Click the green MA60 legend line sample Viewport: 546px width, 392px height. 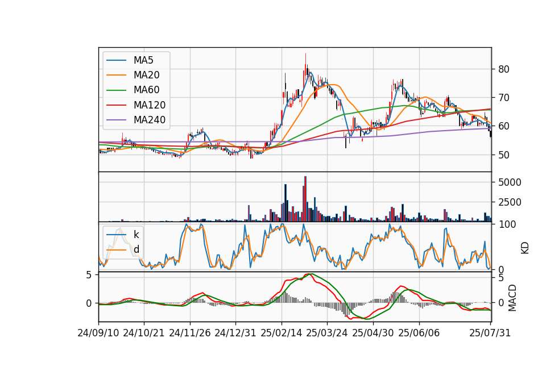click(x=116, y=90)
